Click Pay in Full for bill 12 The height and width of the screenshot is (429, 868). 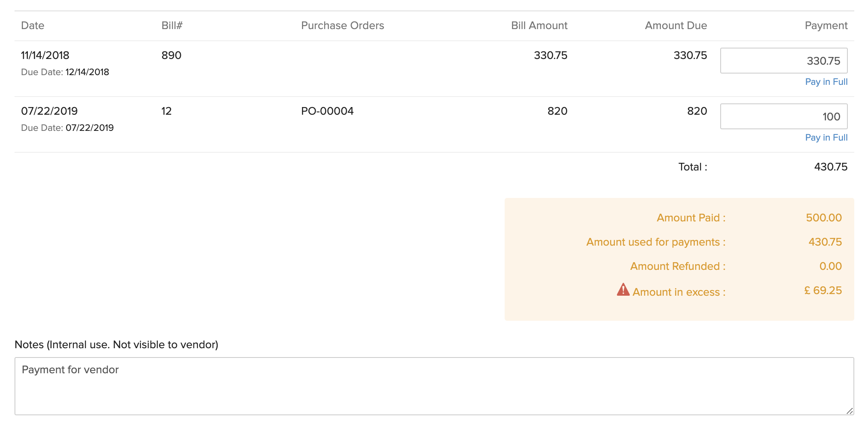click(826, 138)
